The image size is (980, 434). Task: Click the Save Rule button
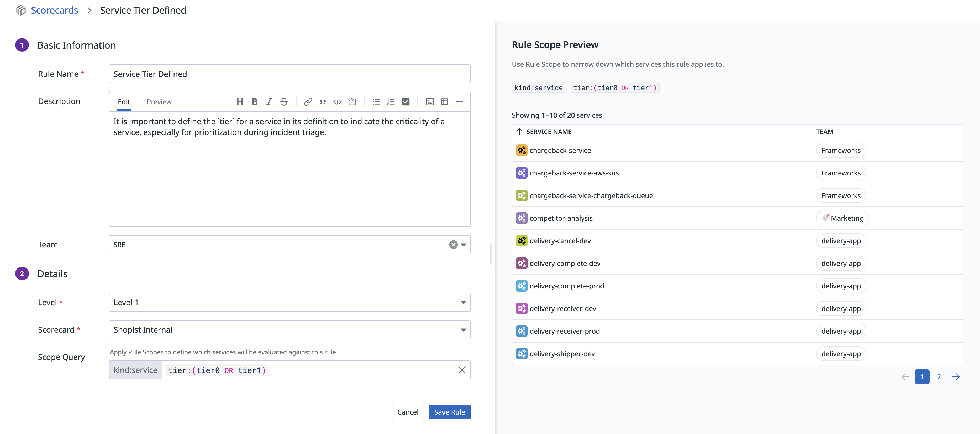click(449, 412)
